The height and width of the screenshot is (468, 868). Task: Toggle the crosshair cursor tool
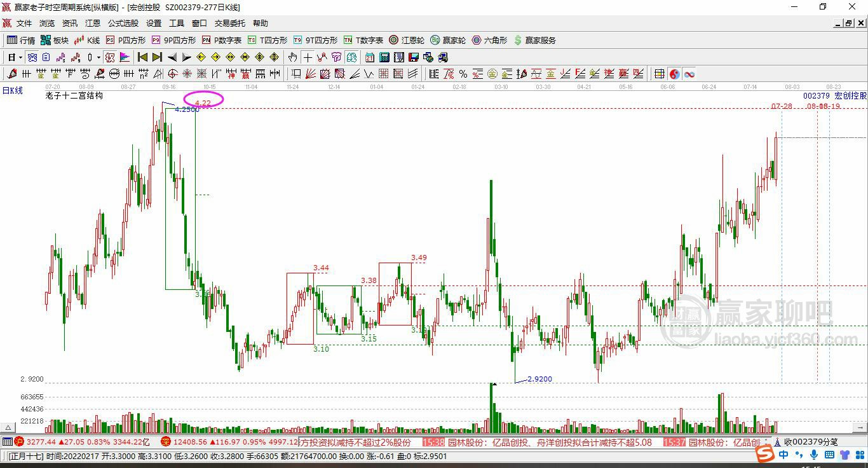pyautogui.click(x=308, y=57)
